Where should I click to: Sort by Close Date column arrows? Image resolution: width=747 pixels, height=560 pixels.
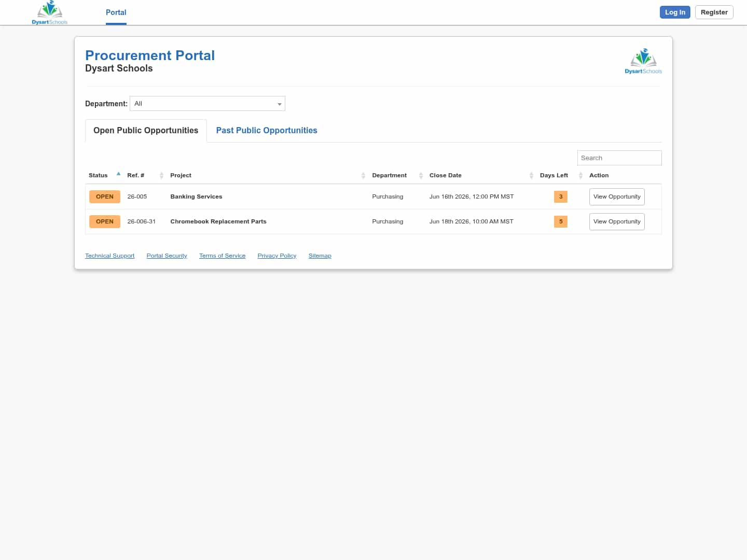(x=531, y=176)
